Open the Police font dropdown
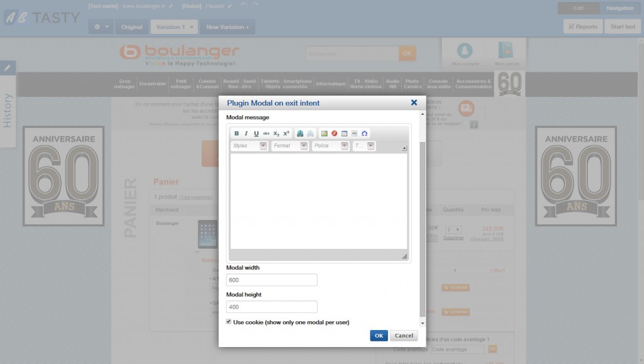 330,146
